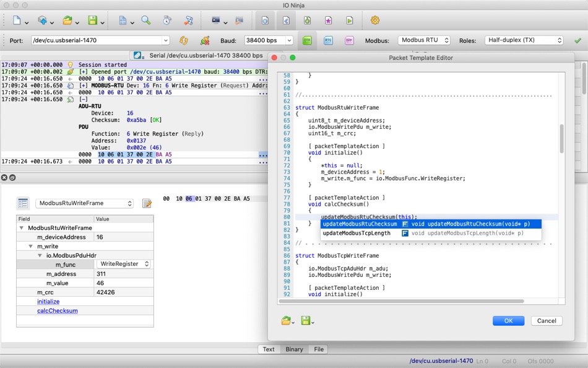Click the green medal document icon
Viewport: 588px width, 368px height.
click(x=307, y=20)
